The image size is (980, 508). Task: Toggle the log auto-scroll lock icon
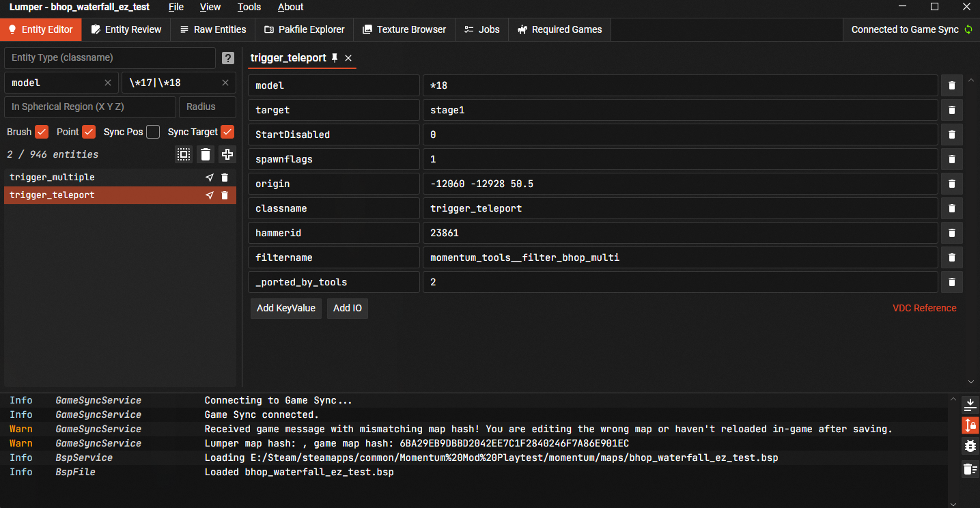(970, 425)
